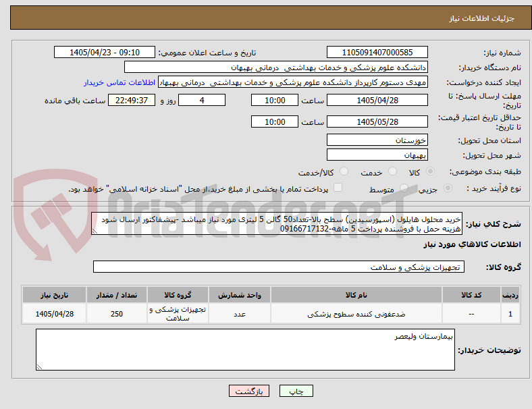Viewport: 532px width, 409px height.
Task: Click the unit cell عدد
Action: (240, 314)
